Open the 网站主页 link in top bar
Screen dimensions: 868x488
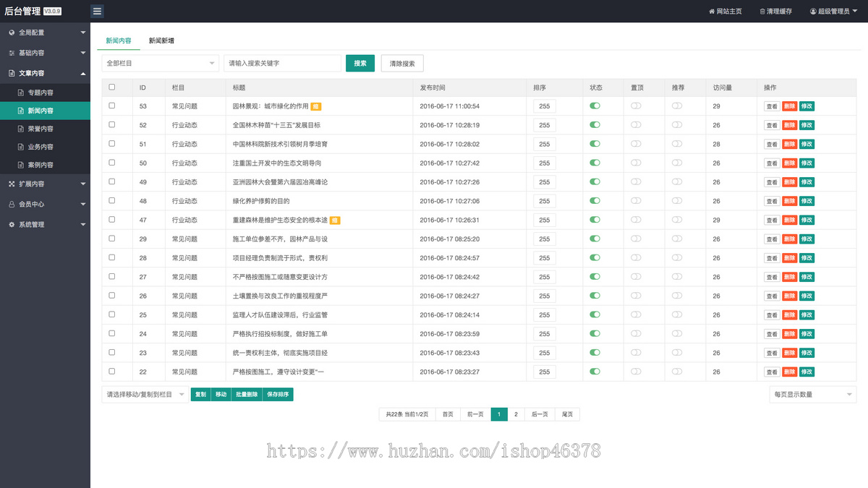point(725,12)
